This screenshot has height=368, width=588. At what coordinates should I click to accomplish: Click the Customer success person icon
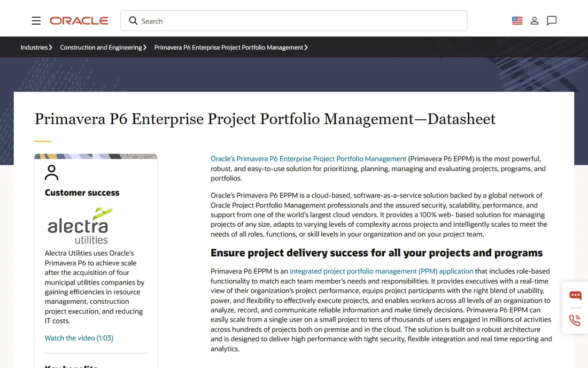[52, 173]
